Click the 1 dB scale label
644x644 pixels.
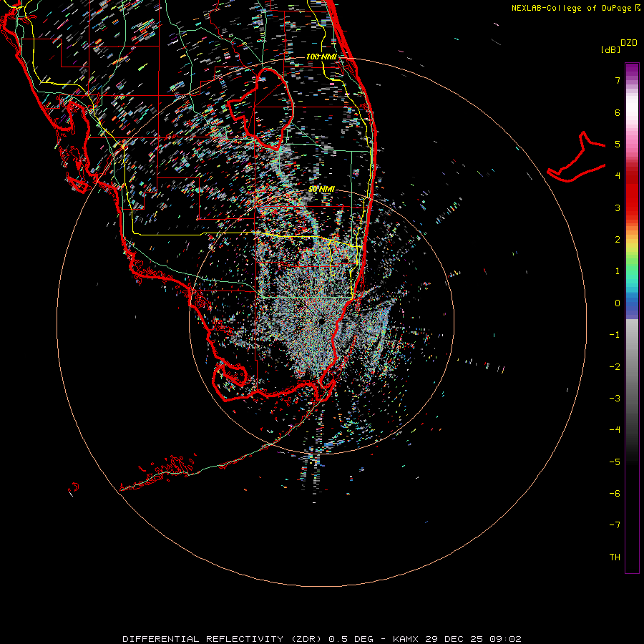[618, 271]
